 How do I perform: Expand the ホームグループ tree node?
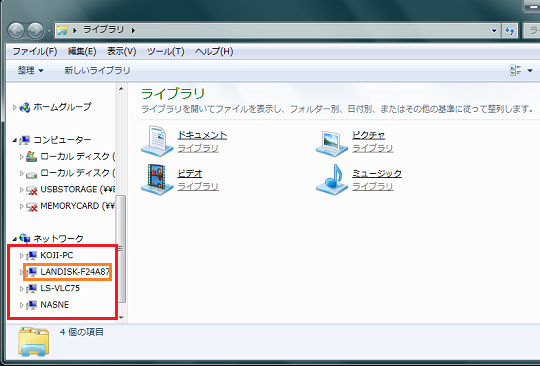(x=14, y=107)
